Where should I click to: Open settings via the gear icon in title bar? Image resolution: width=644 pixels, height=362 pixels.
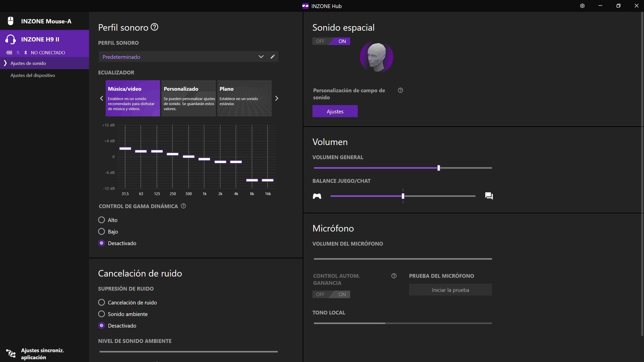(x=582, y=6)
